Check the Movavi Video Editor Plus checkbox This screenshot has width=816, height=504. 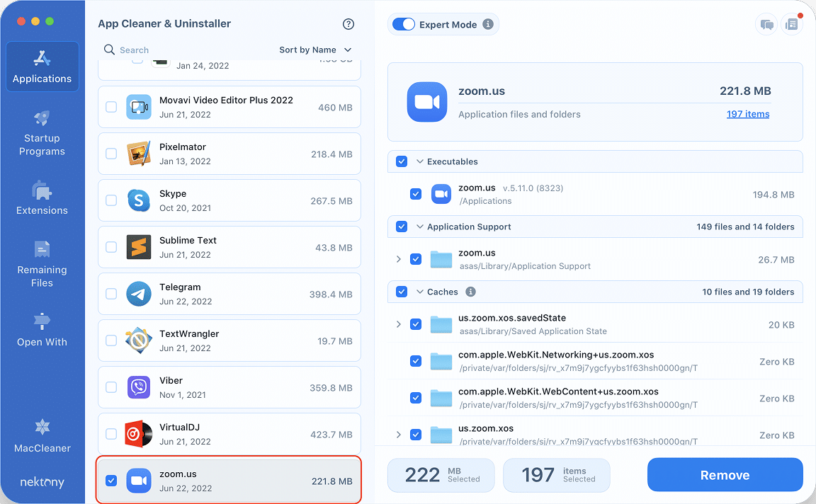111,107
